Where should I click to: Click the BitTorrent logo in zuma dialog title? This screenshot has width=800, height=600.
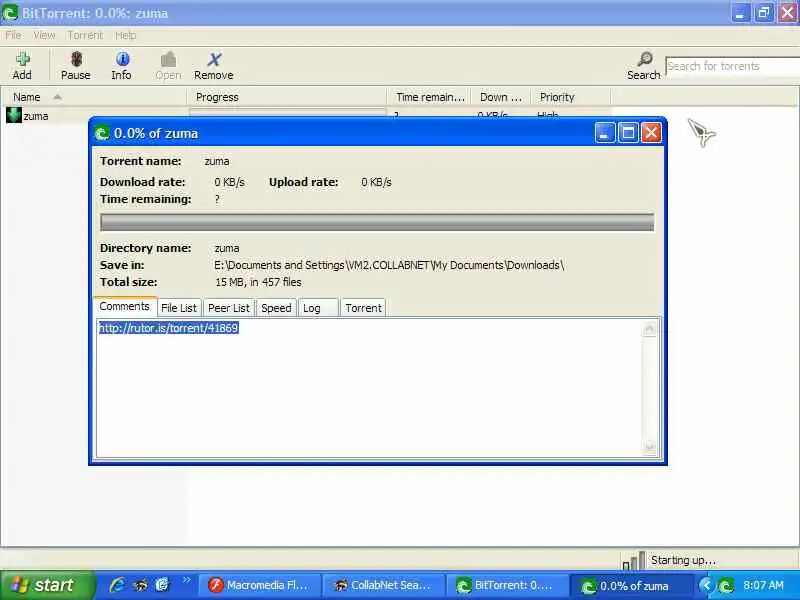click(102, 134)
